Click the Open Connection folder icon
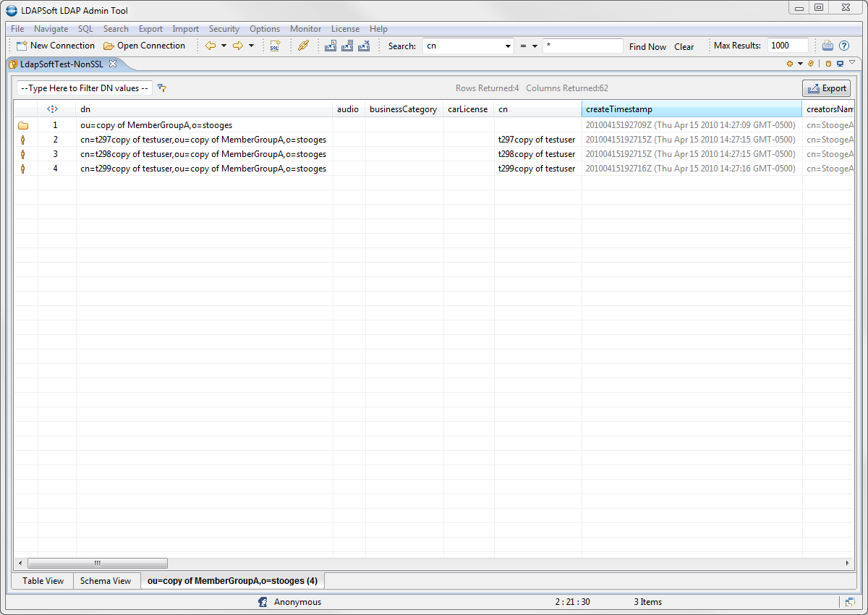The width and height of the screenshot is (868, 615). coord(109,46)
